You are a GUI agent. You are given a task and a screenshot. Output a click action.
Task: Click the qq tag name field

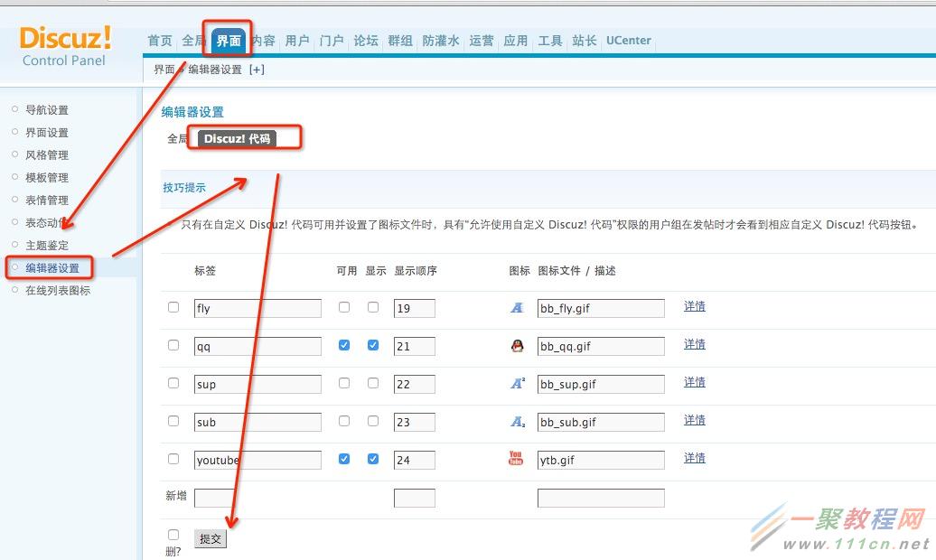[x=257, y=346]
